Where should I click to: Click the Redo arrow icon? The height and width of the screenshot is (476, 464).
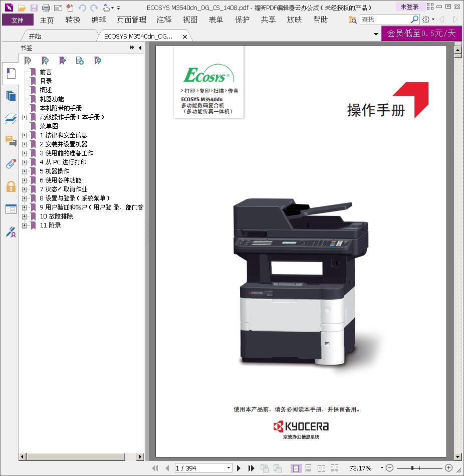[94, 8]
